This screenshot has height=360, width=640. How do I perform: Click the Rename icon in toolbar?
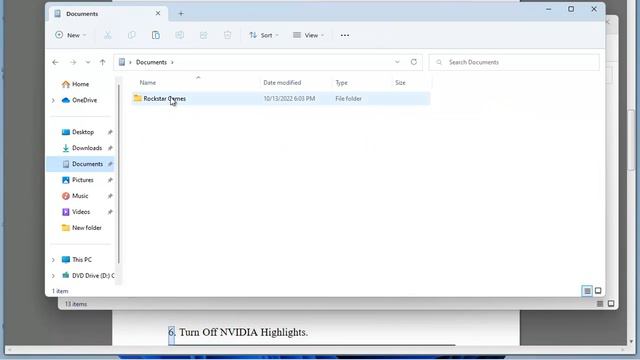tap(180, 35)
